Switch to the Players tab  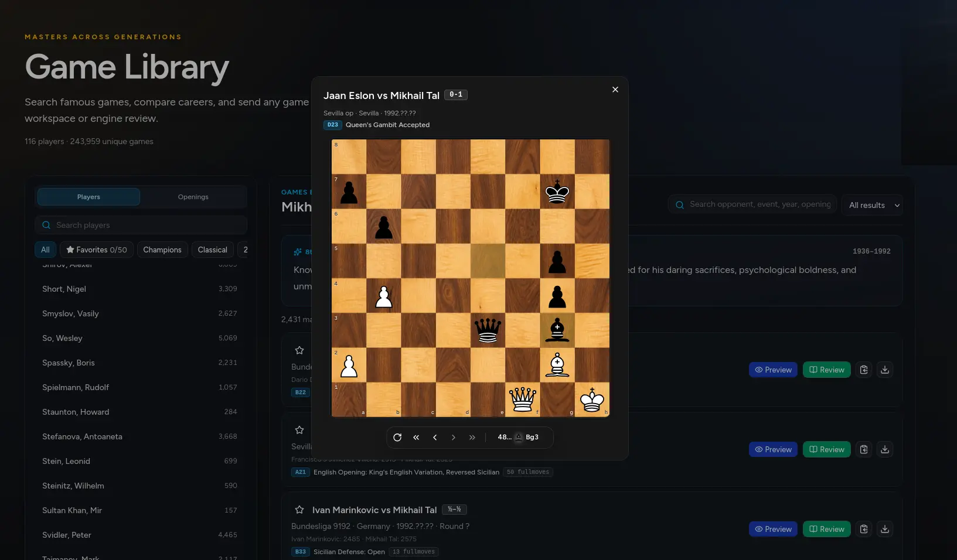click(x=88, y=197)
